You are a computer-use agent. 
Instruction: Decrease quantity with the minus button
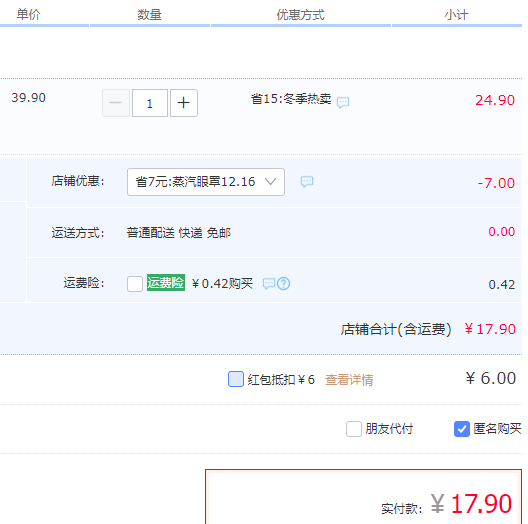point(116,103)
